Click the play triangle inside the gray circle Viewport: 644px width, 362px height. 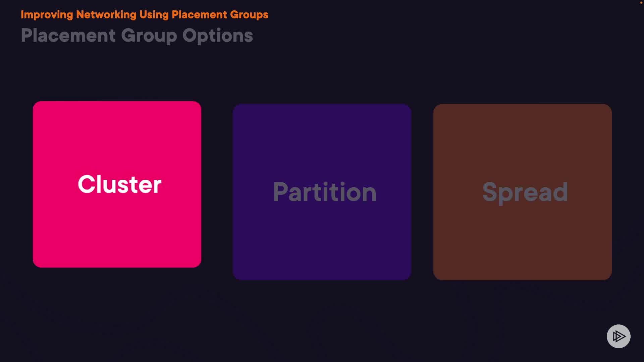[x=619, y=336]
